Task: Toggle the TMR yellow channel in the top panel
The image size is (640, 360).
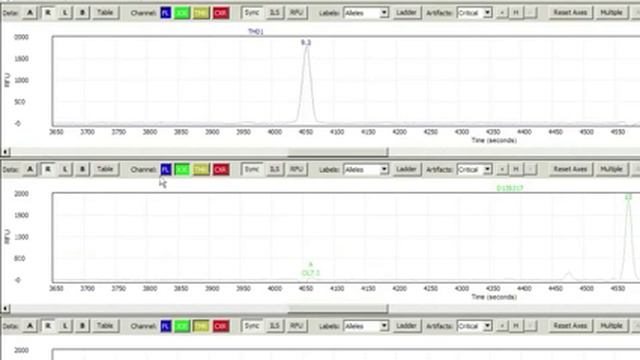Action: click(201, 13)
